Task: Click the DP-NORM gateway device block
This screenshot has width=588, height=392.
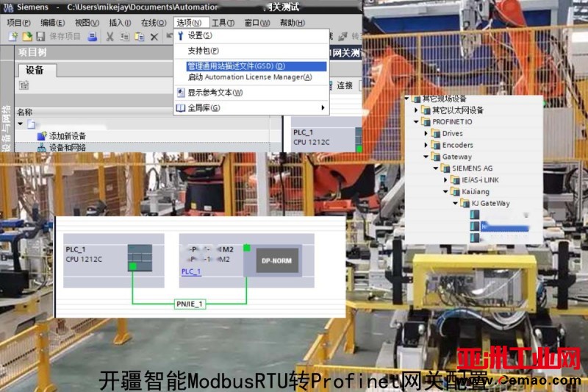Action: click(x=277, y=260)
